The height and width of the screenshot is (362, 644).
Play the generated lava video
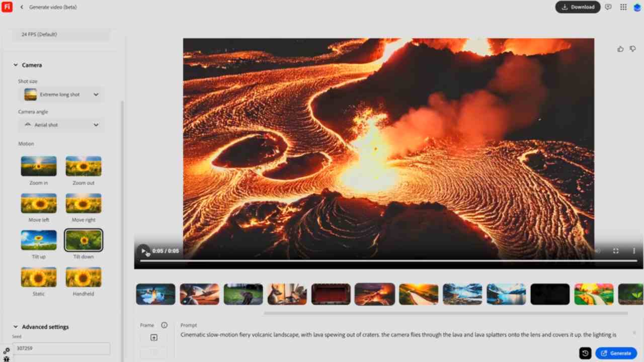(x=143, y=250)
